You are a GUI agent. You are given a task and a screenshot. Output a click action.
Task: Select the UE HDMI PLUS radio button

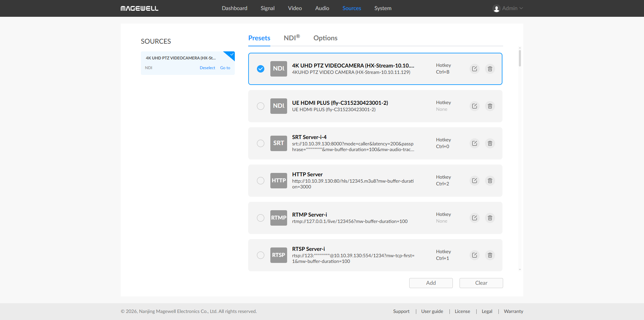pos(261,106)
